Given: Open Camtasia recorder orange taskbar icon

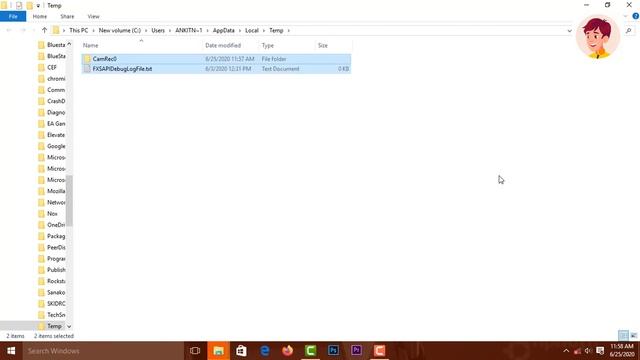Looking at the screenshot, I should tap(380, 351).
